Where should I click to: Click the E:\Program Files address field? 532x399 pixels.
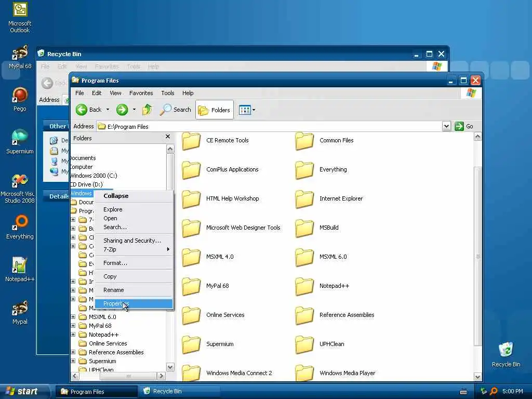point(270,127)
